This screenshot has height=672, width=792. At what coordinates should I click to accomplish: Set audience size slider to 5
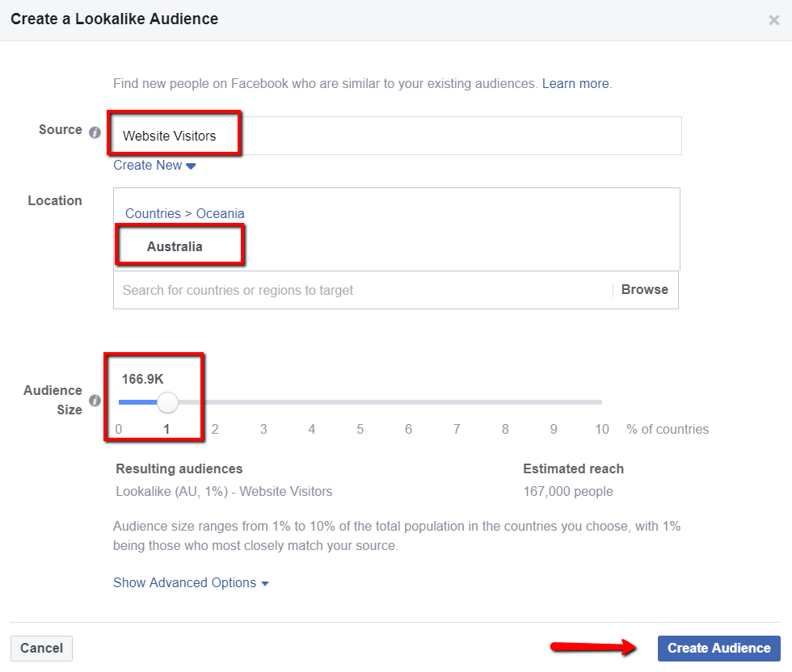360,401
